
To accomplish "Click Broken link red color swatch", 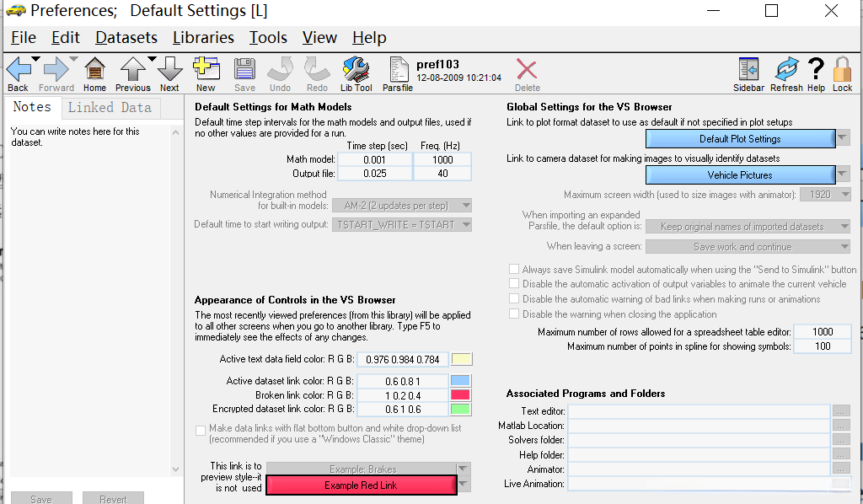I will pos(460,395).
